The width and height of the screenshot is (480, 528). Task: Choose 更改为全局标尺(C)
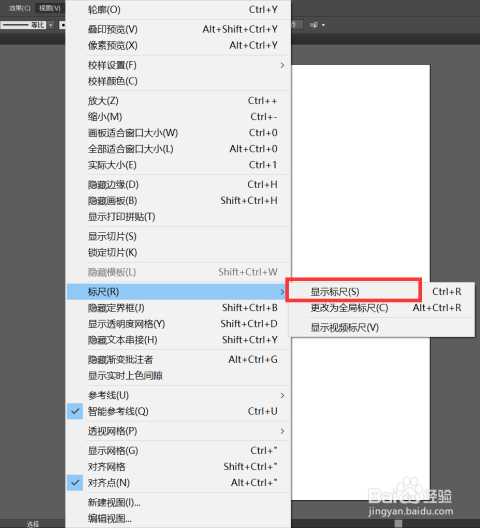point(383,308)
